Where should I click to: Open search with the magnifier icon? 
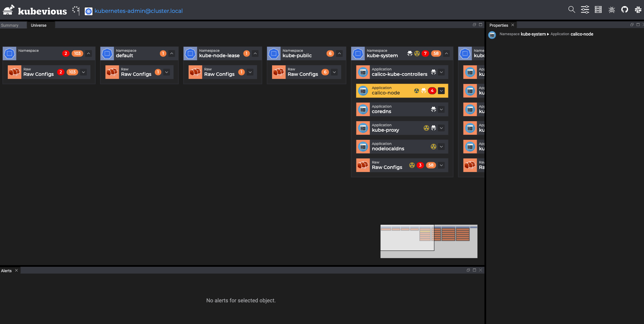click(x=572, y=10)
